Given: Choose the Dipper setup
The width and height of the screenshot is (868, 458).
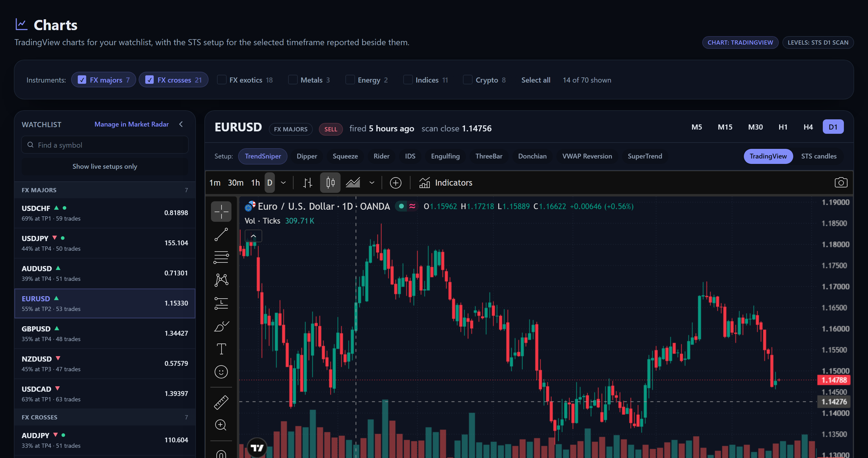Looking at the screenshot, I should (x=307, y=156).
